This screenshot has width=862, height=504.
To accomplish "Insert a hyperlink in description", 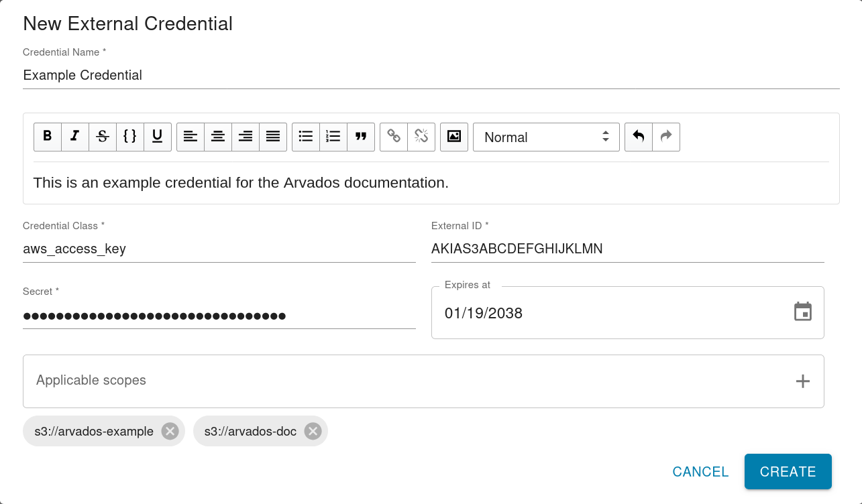I will (394, 137).
